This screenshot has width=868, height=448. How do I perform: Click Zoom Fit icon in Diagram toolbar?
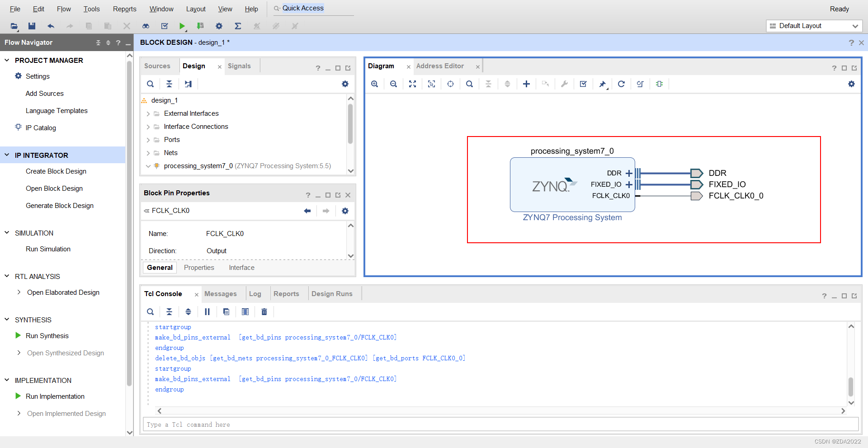tap(412, 84)
